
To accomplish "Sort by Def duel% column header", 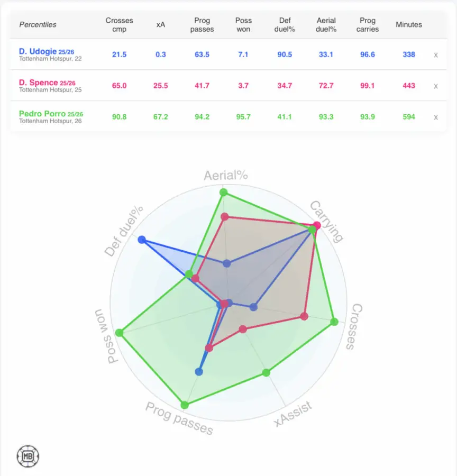I will tap(285, 25).
